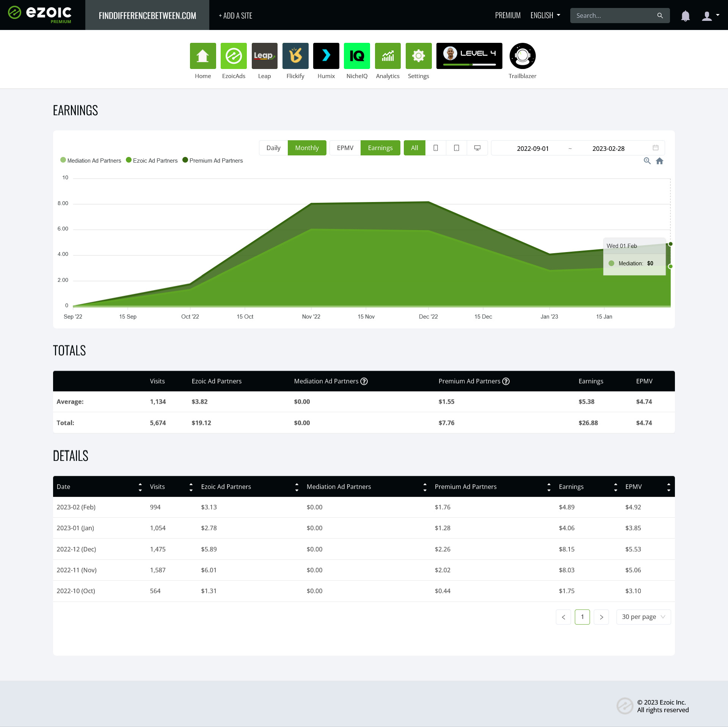
Task: Filter chart by tablet device icon
Action: 457,148
